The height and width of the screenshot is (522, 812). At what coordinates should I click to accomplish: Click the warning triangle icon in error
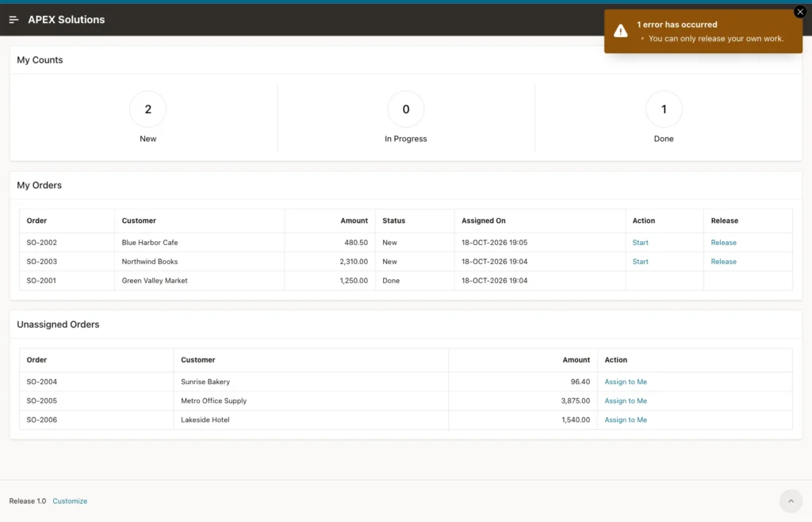click(x=620, y=32)
